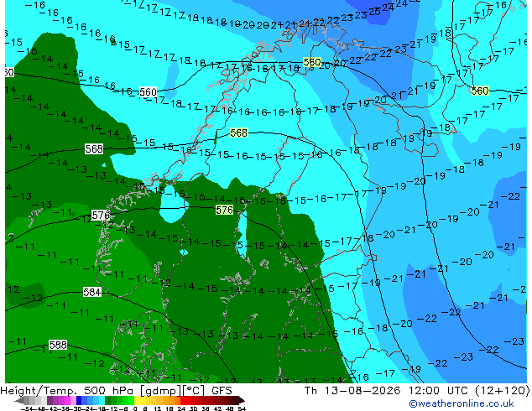This screenshot has width=532, height=411.
Task: Click the white 576 contour label
Action: click(101, 215)
